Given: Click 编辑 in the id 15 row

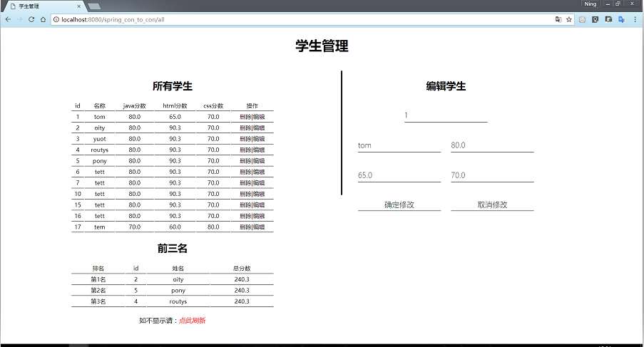Looking at the screenshot, I should click(x=259, y=205).
